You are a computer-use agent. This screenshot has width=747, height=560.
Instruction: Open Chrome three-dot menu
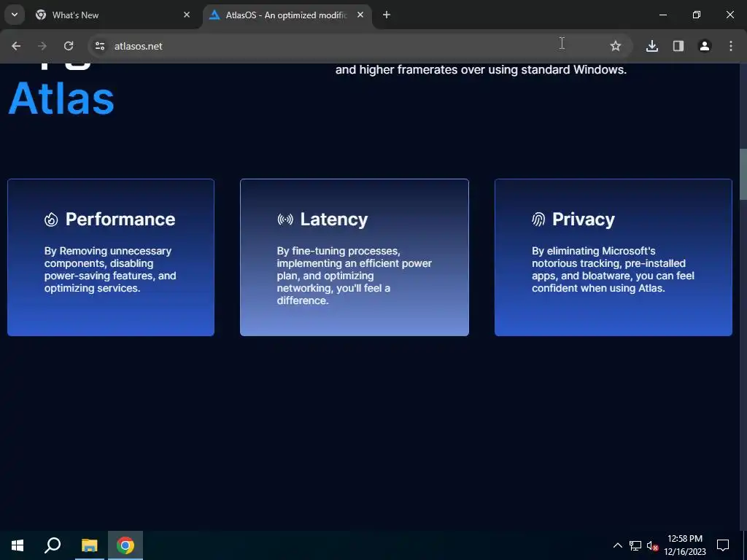coord(731,46)
